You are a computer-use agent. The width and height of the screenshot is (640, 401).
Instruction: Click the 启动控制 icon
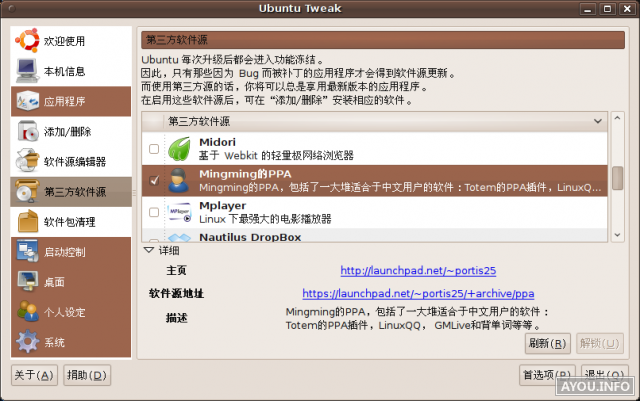pos(27,252)
